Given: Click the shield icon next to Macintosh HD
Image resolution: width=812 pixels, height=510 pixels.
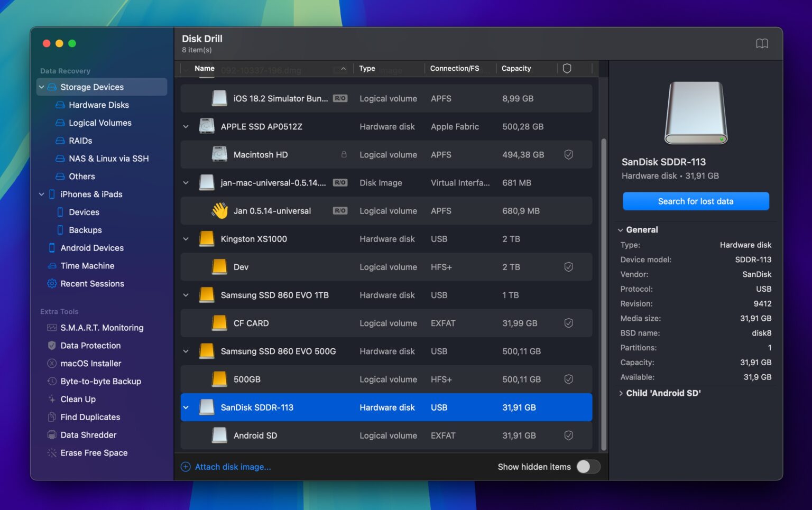Looking at the screenshot, I should click(x=568, y=154).
